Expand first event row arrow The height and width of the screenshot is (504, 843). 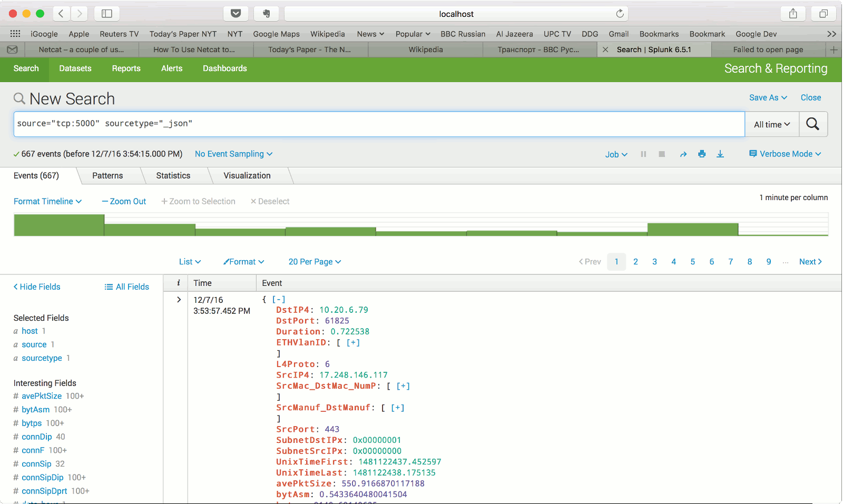[x=179, y=300]
